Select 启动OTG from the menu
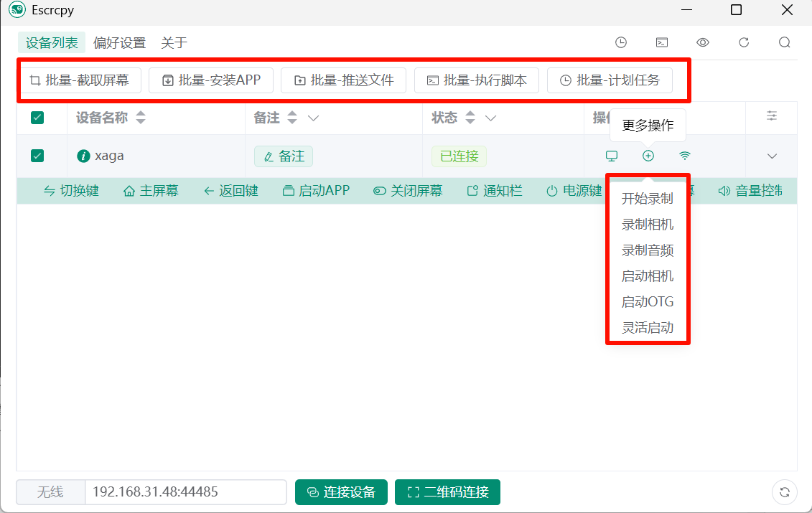Viewport: 812px width, 513px height. pyautogui.click(x=648, y=302)
